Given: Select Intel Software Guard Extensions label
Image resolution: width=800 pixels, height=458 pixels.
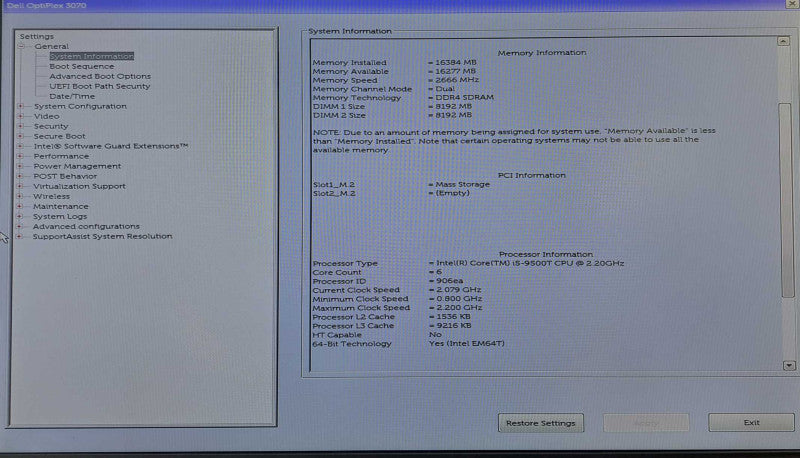Looking at the screenshot, I should point(111,146).
